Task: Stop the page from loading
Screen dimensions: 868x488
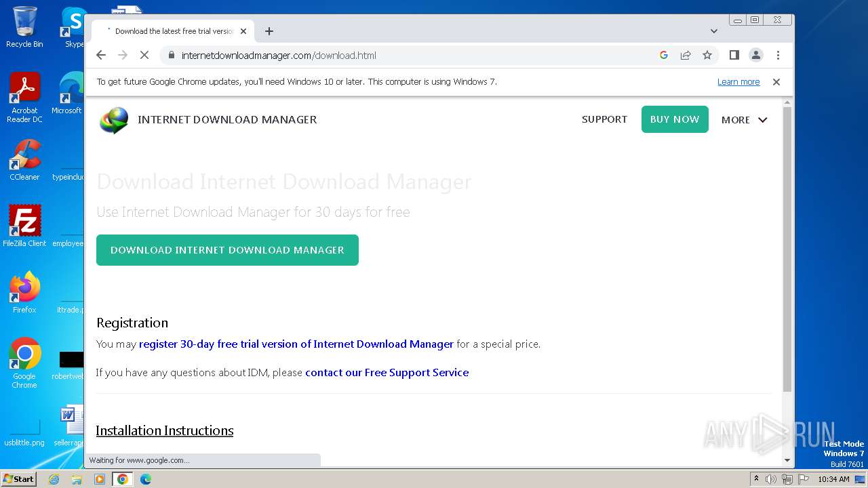Action: point(144,56)
